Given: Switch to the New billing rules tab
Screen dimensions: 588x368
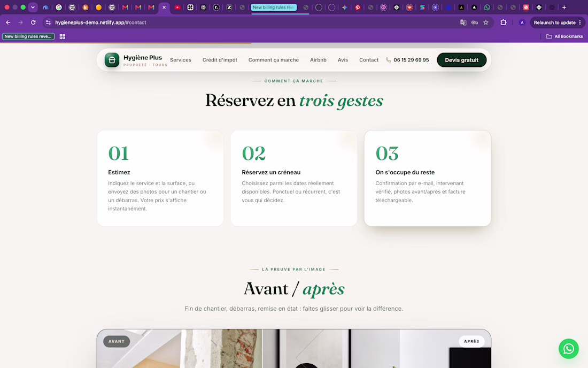Looking at the screenshot, I should pyautogui.click(x=274, y=7).
